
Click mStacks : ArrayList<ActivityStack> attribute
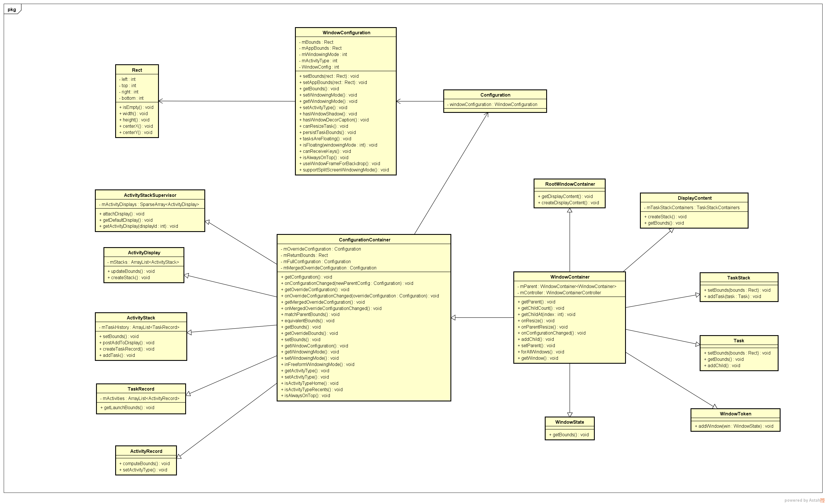pyautogui.click(x=143, y=262)
